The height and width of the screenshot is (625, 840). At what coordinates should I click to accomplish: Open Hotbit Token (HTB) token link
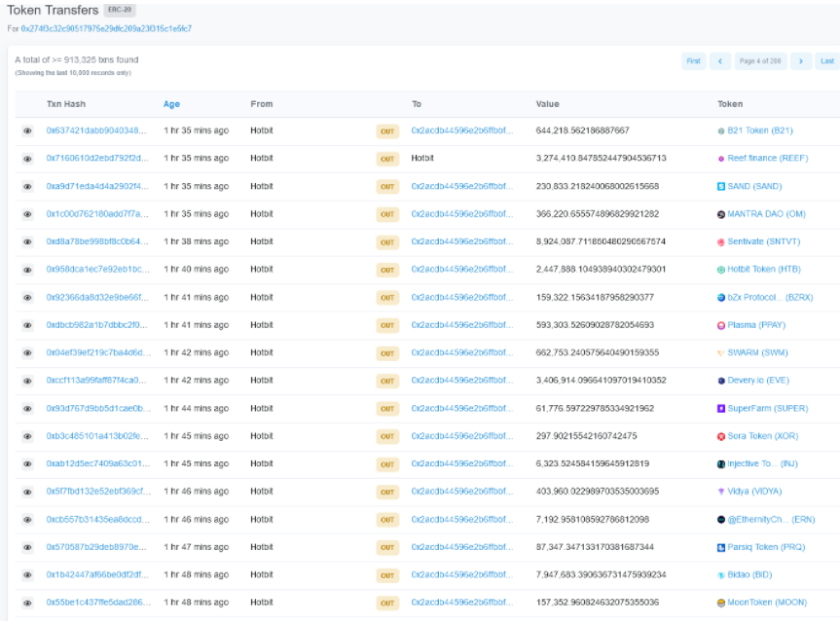pos(763,269)
